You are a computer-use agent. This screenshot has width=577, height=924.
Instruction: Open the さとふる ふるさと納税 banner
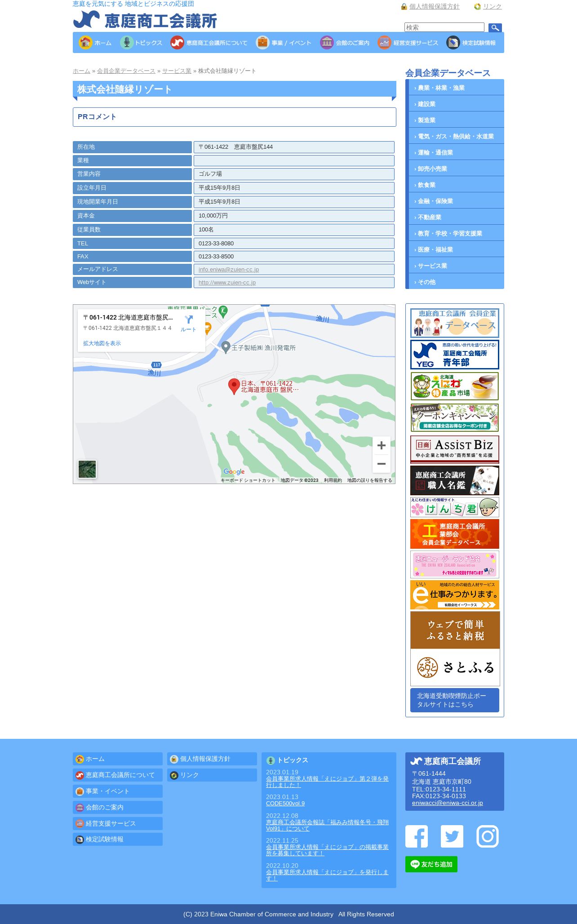click(x=455, y=649)
